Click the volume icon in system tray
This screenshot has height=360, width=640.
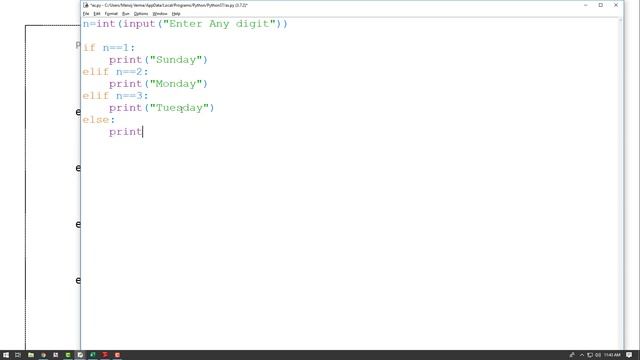point(598,355)
